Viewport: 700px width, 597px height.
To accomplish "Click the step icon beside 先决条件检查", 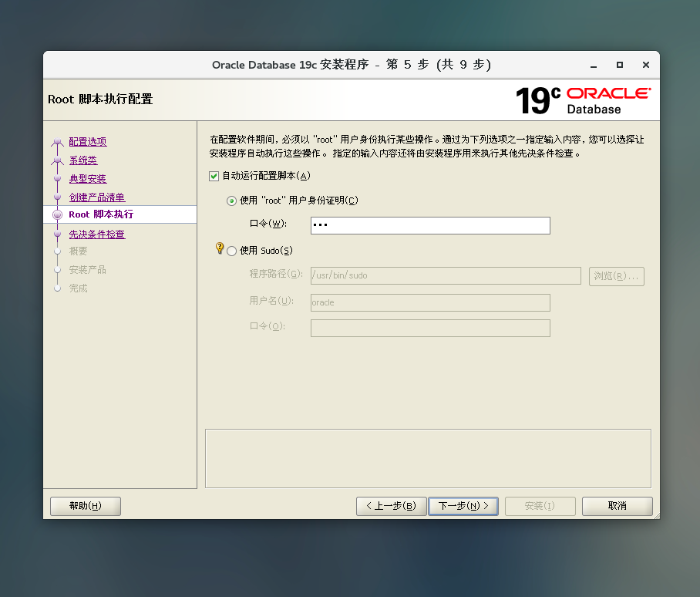I will 57,234.
